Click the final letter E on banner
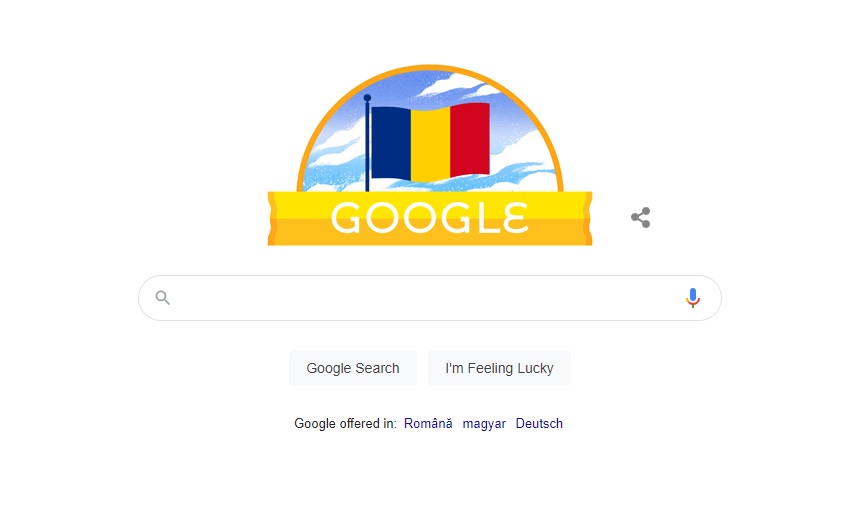Viewport: 853px width, 521px height. click(516, 218)
